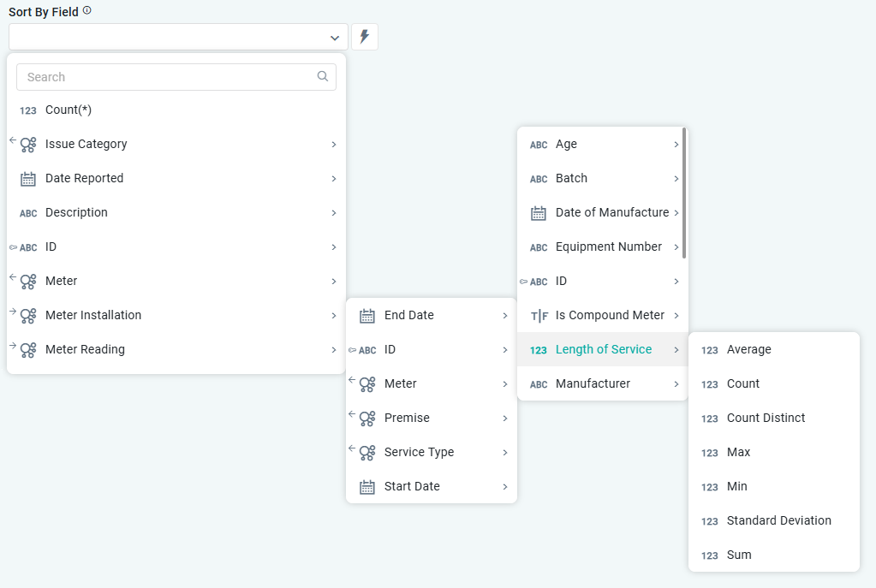Click the magnifier icon in search box
This screenshot has width=876, height=588.
pos(323,76)
